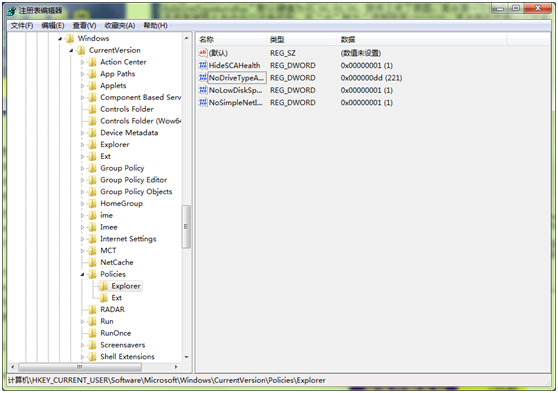
Task: Click the App Paths folder icon
Action: pos(93,74)
